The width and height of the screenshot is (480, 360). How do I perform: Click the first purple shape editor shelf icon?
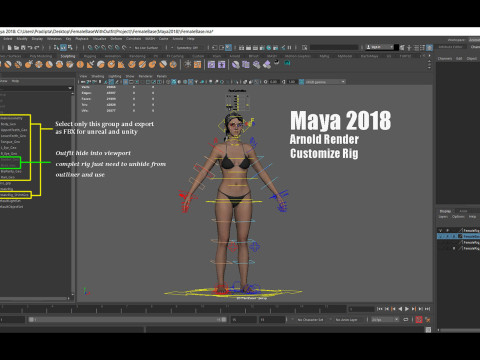(x=211, y=64)
